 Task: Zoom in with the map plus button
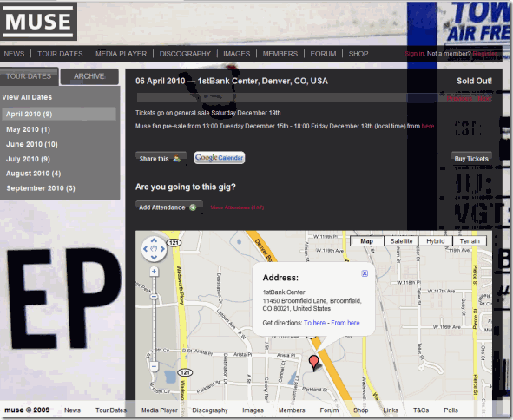155,272
